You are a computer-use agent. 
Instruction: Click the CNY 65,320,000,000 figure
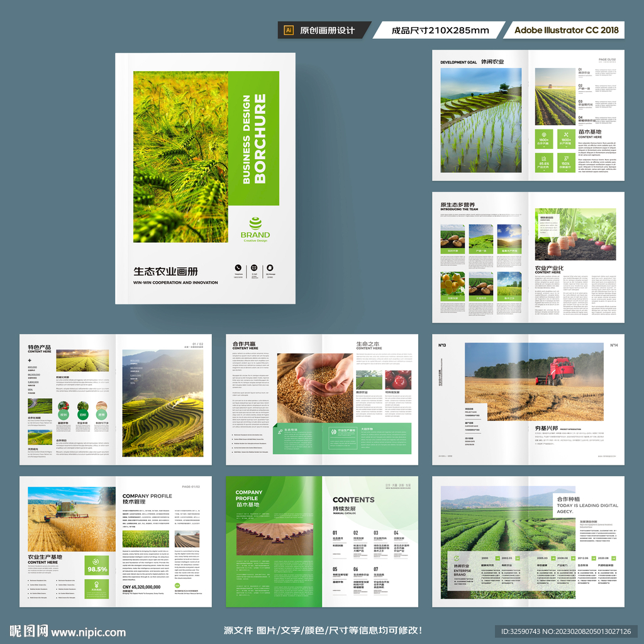pos(142,587)
